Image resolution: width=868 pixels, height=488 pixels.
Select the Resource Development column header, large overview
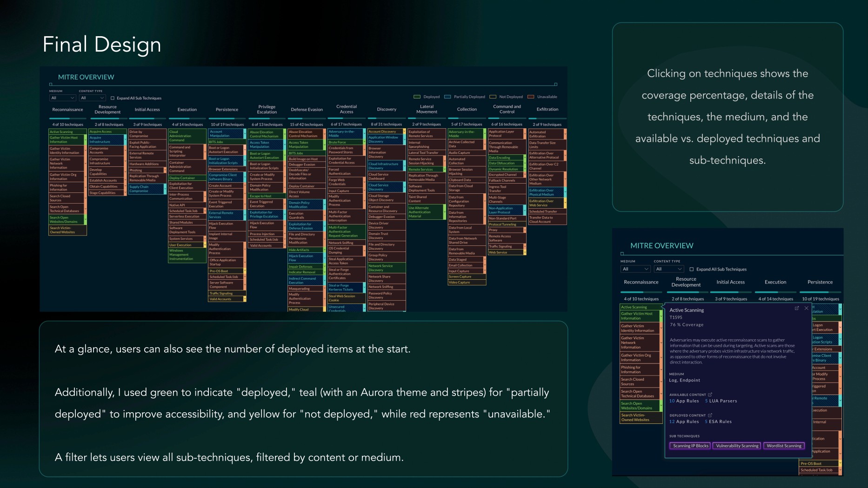tap(107, 109)
